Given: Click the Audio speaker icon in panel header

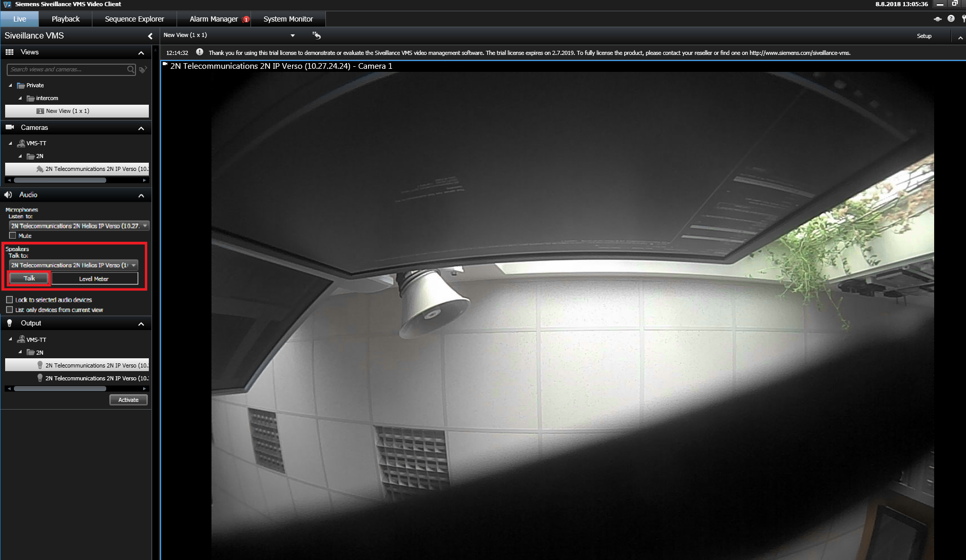Looking at the screenshot, I should (9, 195).
